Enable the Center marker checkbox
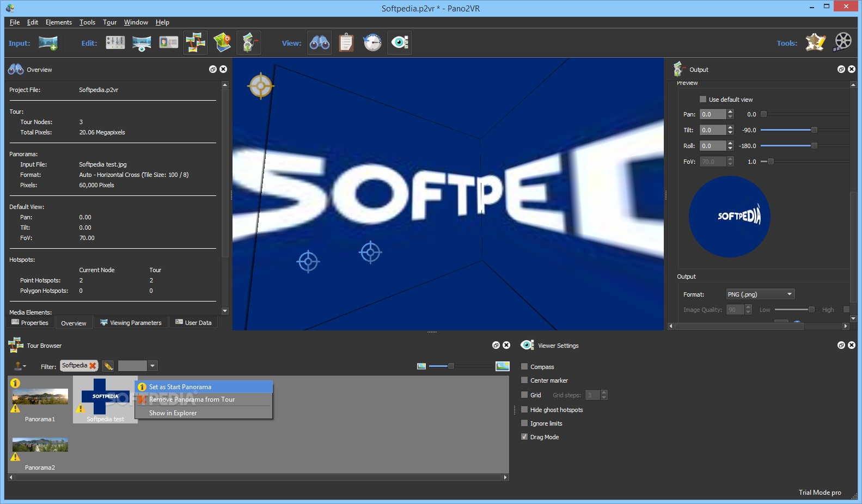The image size is (862, 504). pos(524,380)
